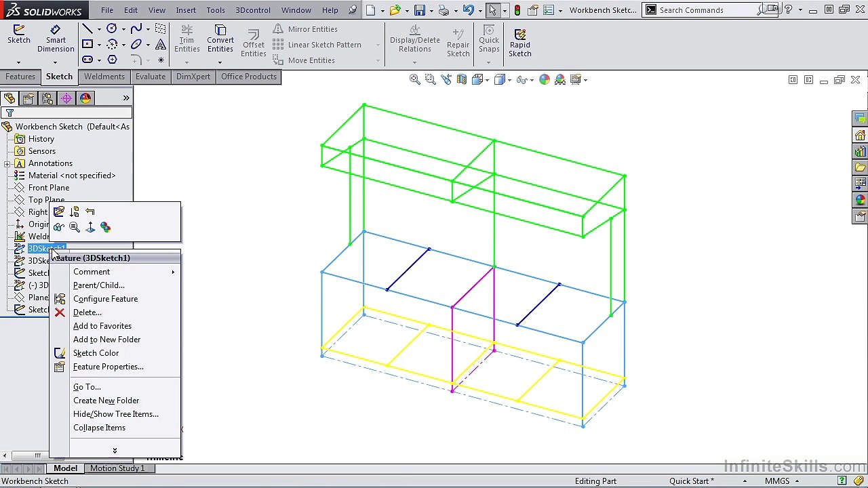Click the Save icon in the title bar
The height and width of the screenshot is (488, 868).
click(420, 10)
